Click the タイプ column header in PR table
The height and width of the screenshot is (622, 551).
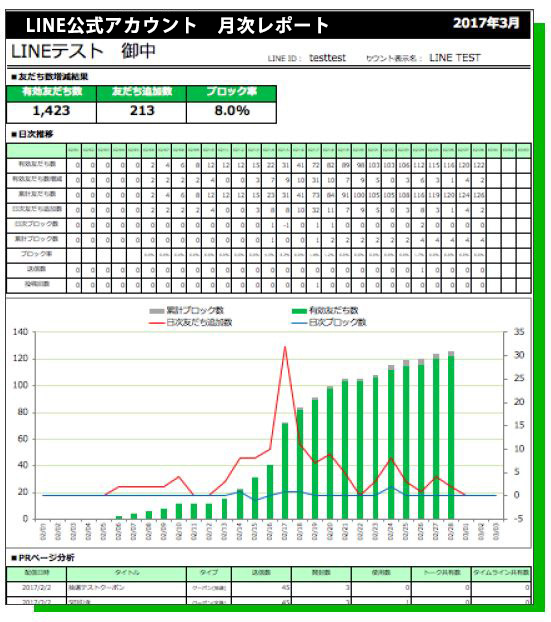[209, 572]
